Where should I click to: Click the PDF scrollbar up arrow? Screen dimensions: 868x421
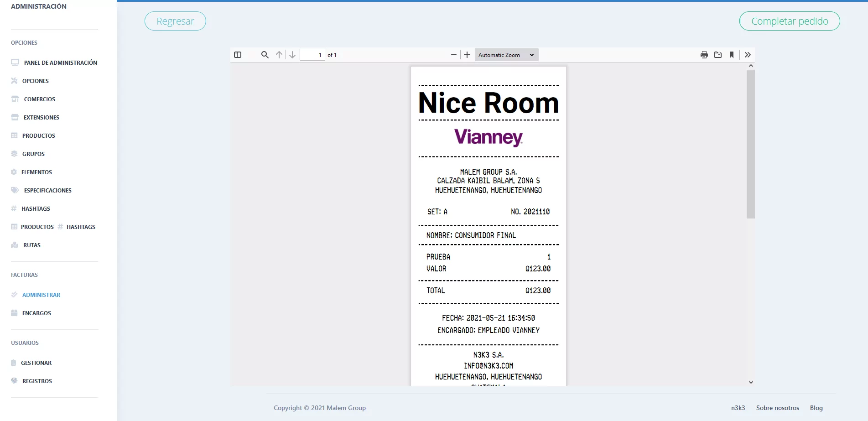click(x=751, y=66)
